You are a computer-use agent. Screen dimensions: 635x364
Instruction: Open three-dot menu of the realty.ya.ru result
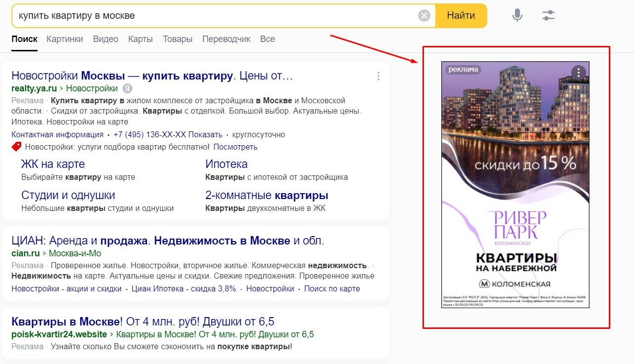tap(379, 76)
